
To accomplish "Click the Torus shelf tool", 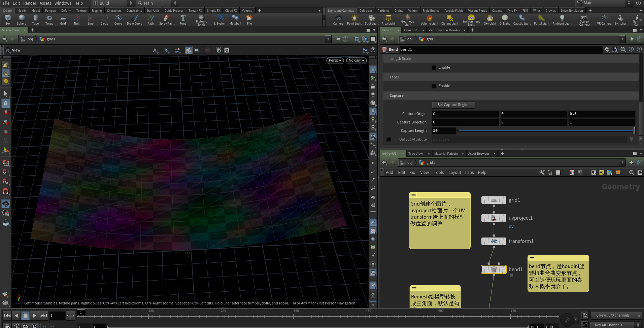I will click(49, 19).
